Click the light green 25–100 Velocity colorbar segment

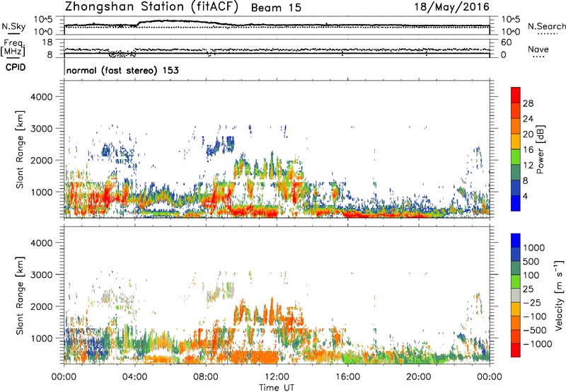tap(516, 282)
